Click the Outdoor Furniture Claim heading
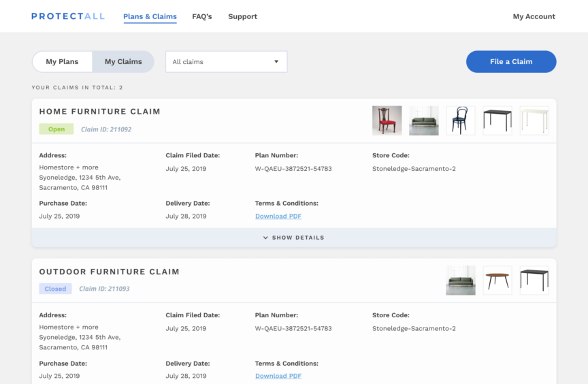Screen dimensions: 588x384 click(x=109, y=272)
